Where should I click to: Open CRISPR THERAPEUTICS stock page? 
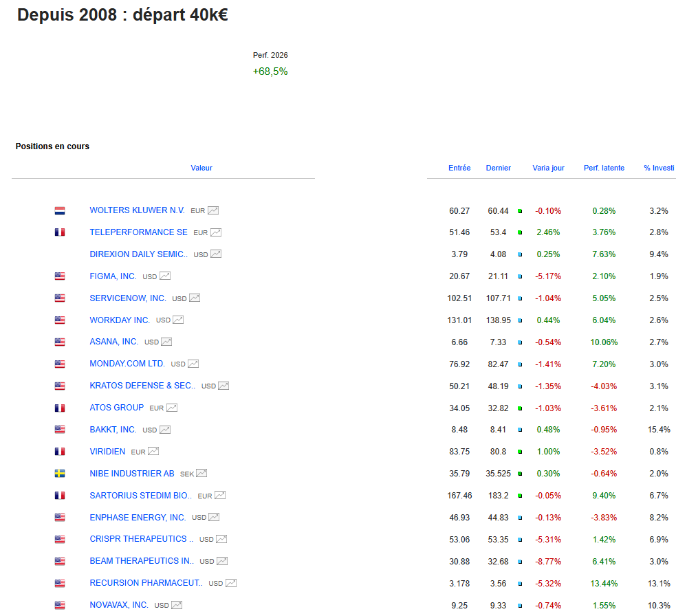(142, 539)
